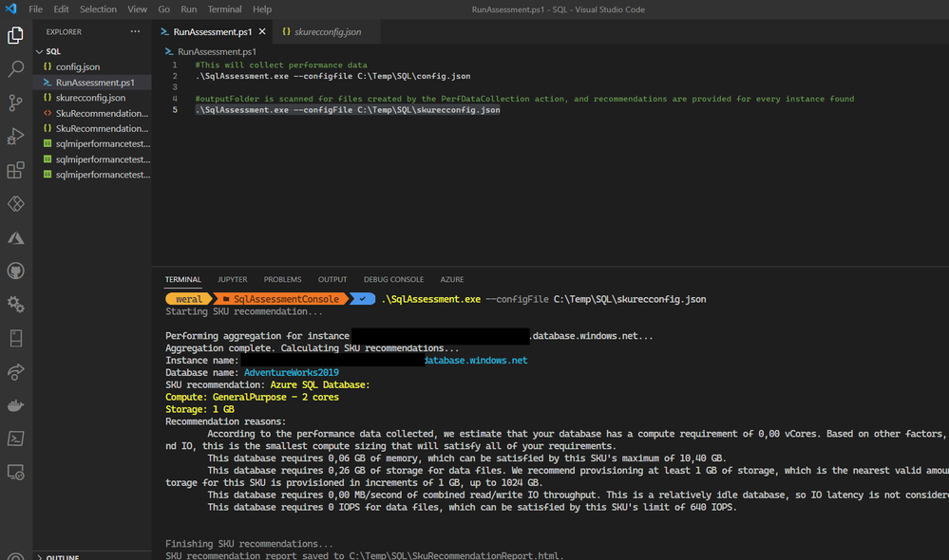The image size is (949, 560).
Task: Open the Source Control view
Action: [16, 103]
